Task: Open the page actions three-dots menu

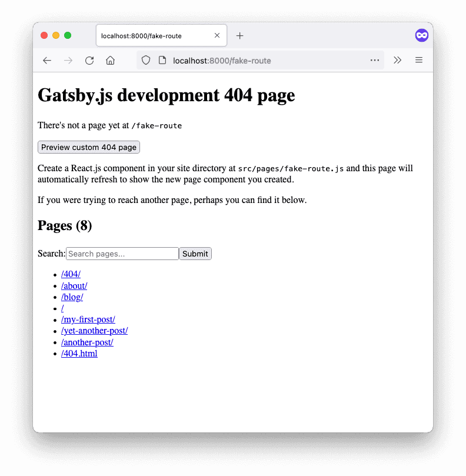Action: click(x=375, y=60)
